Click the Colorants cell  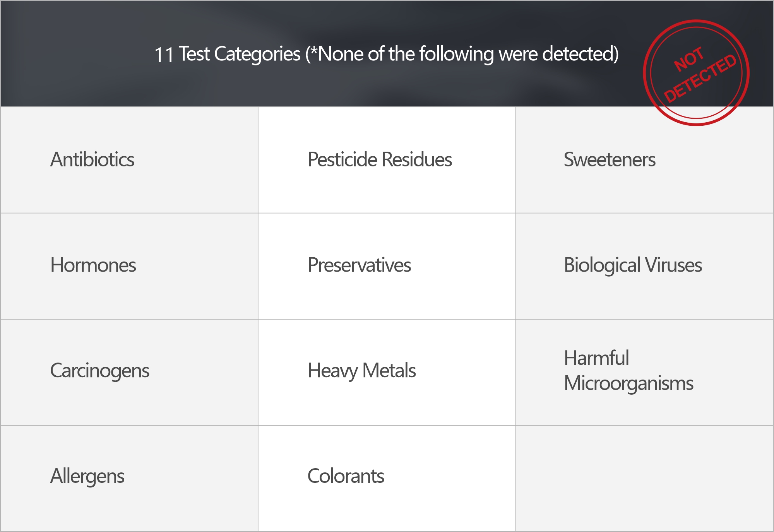point(346,476)
